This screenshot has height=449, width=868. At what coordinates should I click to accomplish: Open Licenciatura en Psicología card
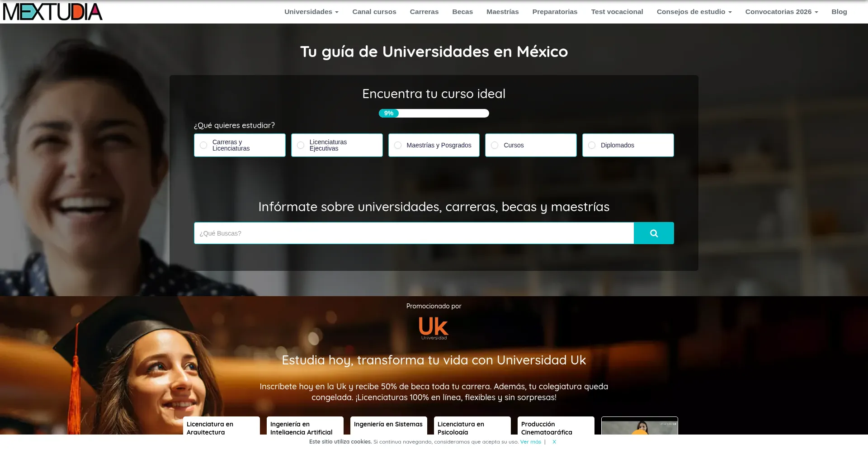coord(472,426)
